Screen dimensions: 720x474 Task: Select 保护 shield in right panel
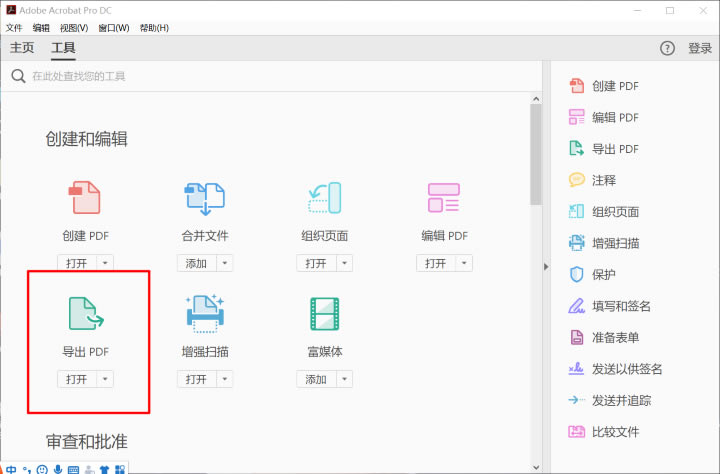click(x=603, y=274)
